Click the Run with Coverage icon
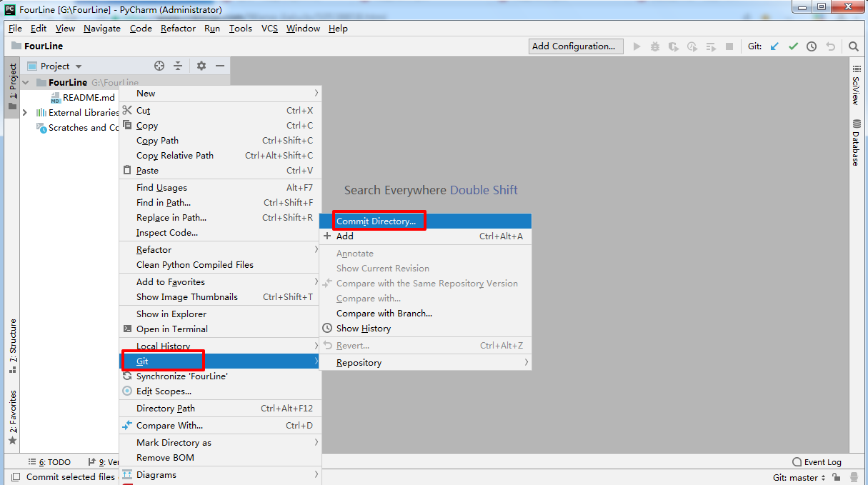Viewport: 868px width, 485px height. point(674,46)
